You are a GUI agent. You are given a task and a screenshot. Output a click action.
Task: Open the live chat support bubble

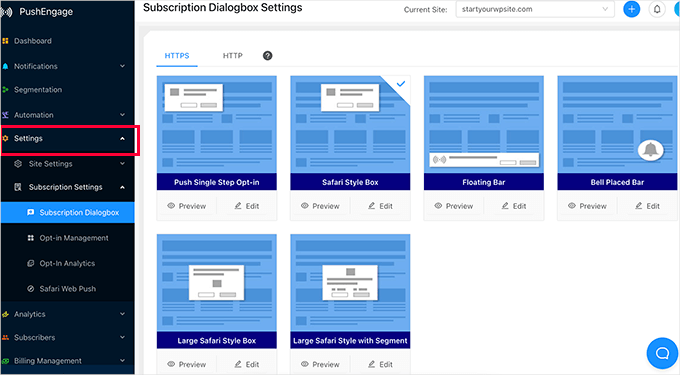point(662,353)
